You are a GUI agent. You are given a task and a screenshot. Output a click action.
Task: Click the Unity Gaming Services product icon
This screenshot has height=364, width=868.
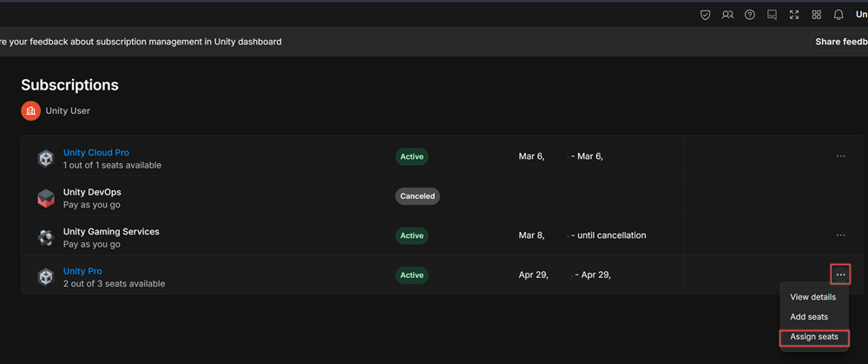coord(46,237)
